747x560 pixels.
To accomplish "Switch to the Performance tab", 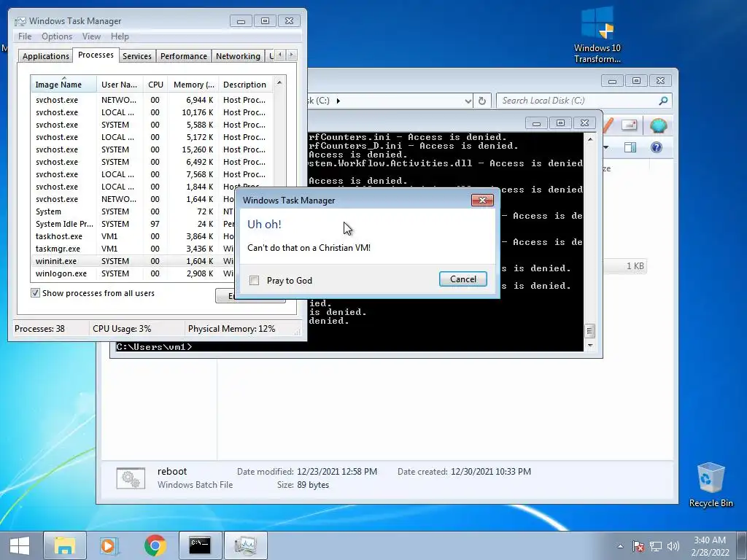I will pos(183,56).
